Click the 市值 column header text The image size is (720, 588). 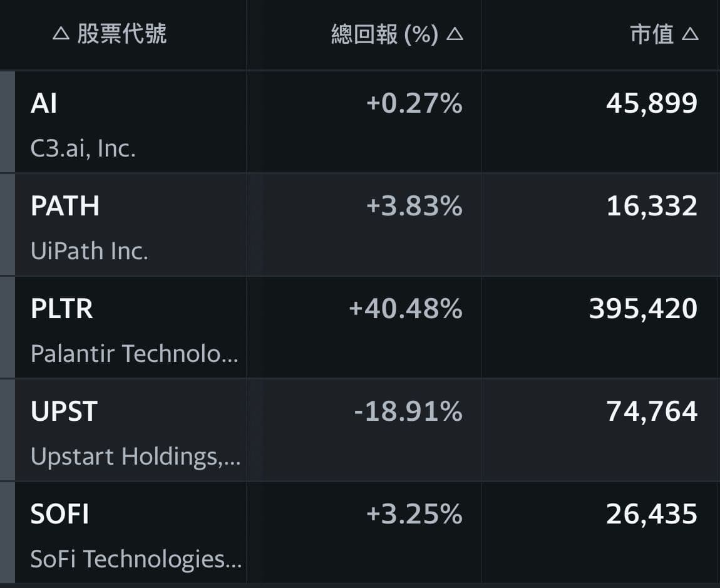[x=652, y=34]
